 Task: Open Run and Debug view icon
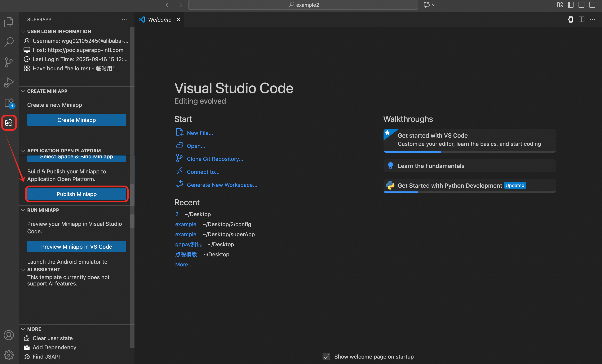point(9,82)
